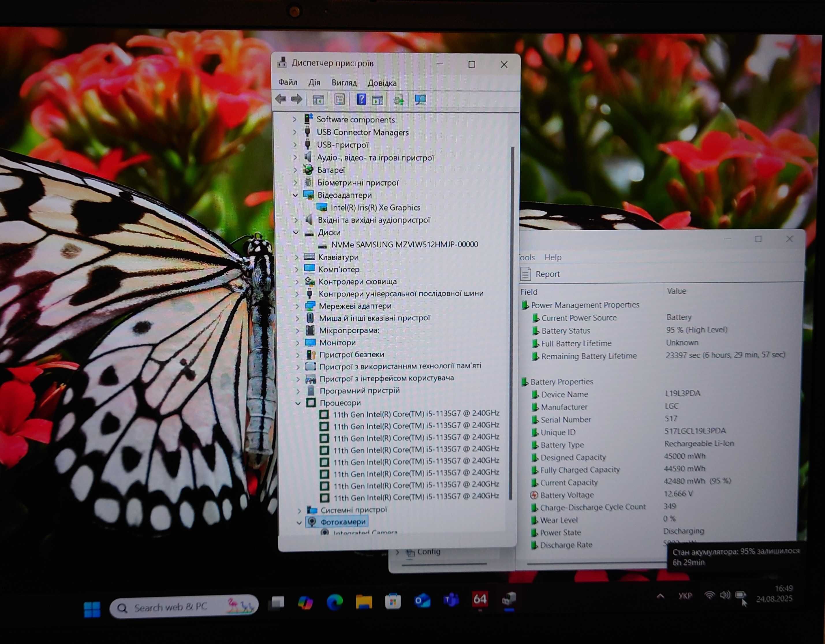825x644 pixels.
Task: Expand the Батареї category
Action: point(295,170)
